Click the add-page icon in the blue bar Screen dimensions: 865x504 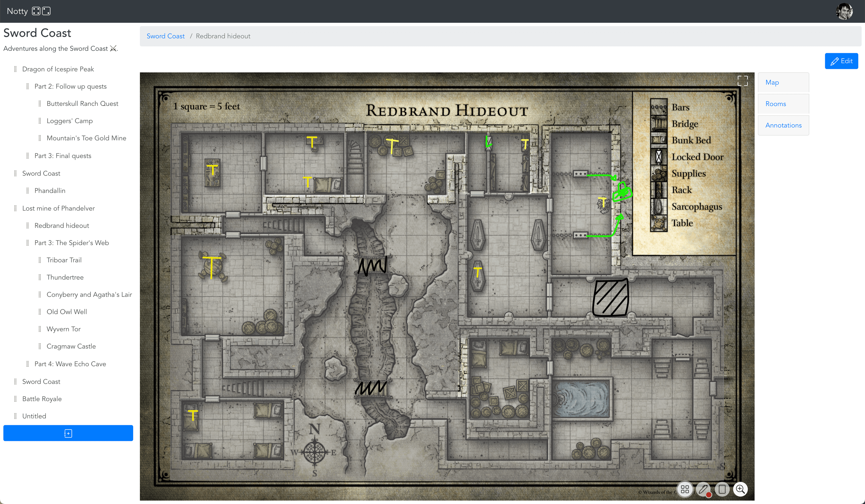coord(68,433)
